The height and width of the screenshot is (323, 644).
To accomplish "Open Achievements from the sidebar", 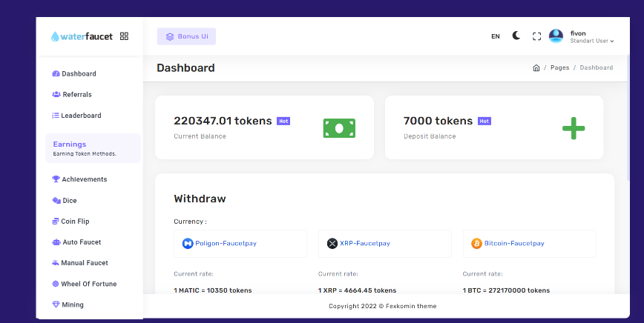I will click(84, 179).
